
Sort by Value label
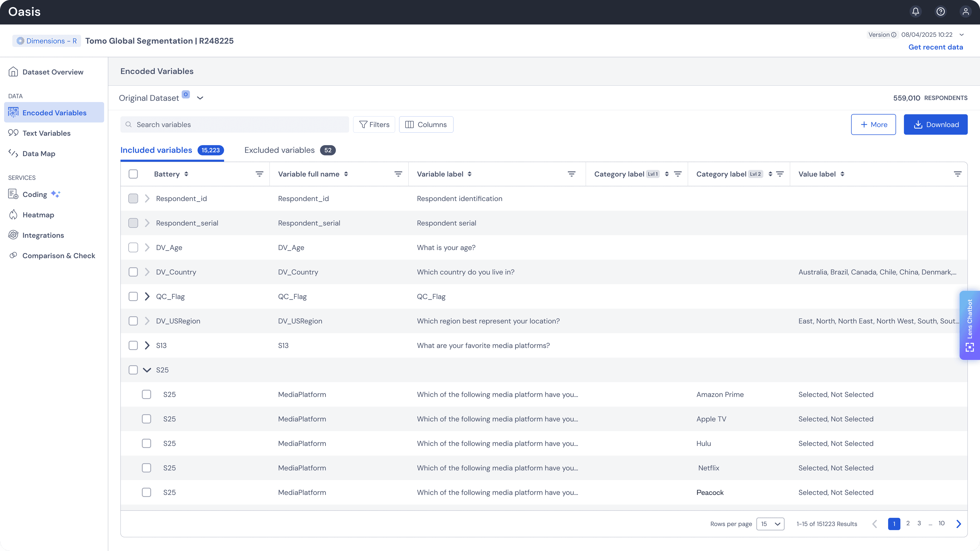(843, 174)
